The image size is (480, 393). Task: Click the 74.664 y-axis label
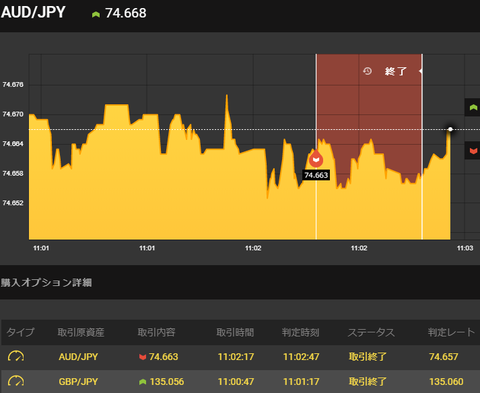click(x=13, y=144)
